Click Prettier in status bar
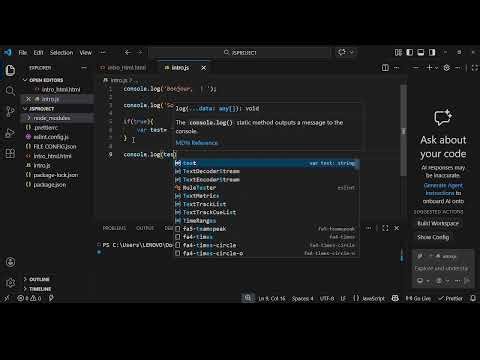This screenshot has width=480, height=360. [451, 298]
